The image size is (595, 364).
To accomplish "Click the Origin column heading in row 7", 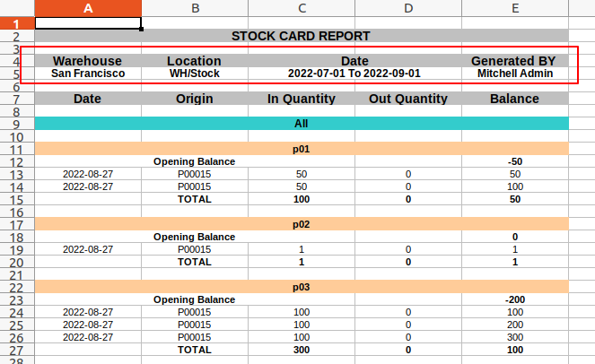I will pyautogui.click(x=195, y=99).
